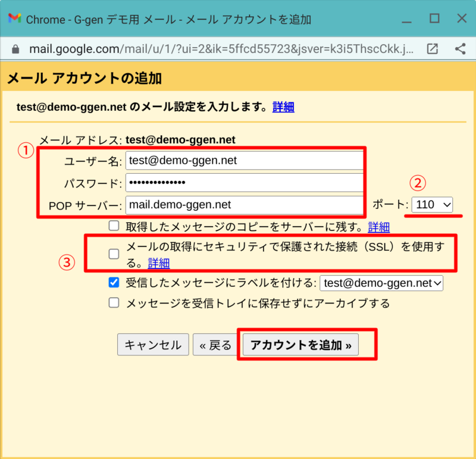Focus the ユーザー名 input field
476x459 pixels.
[x=245, y=160]
